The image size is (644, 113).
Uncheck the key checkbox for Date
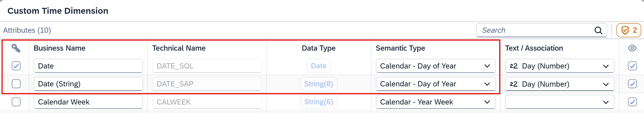coord(16,66)
